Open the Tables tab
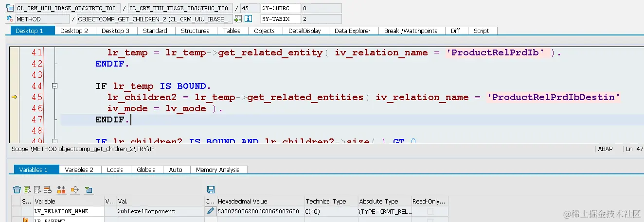 click(232, 31)
